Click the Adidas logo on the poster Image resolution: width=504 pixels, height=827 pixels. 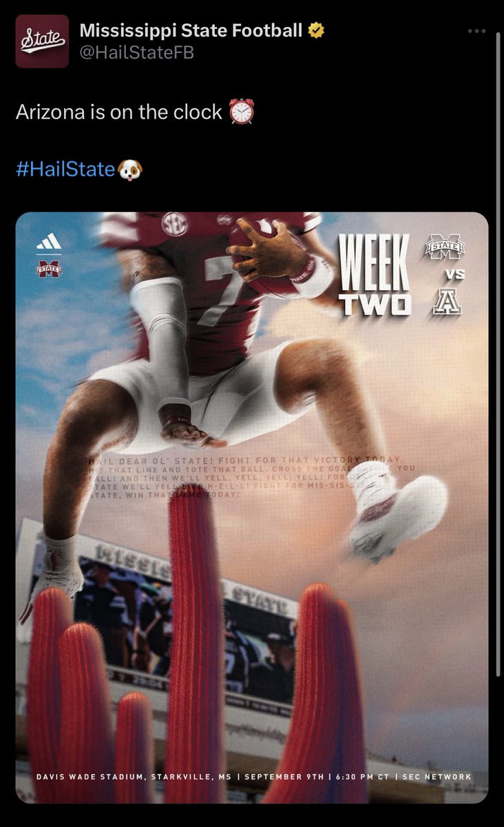(49, 242)
